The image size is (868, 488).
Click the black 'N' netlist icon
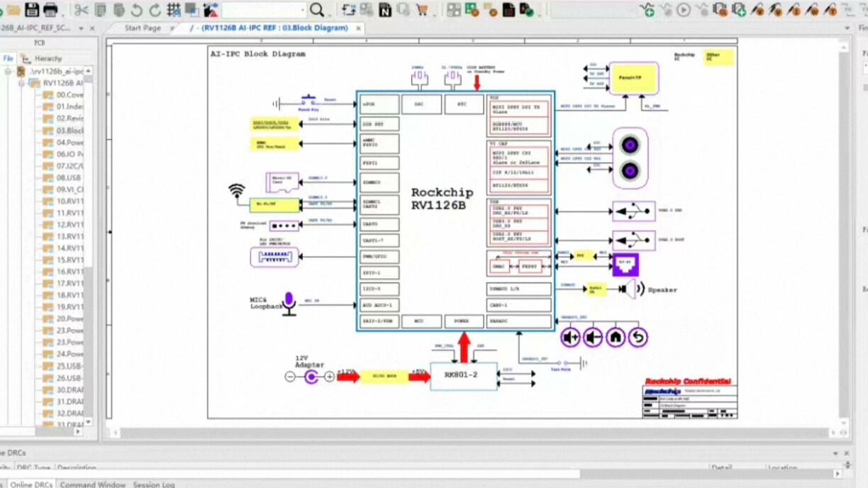[385, 10]
